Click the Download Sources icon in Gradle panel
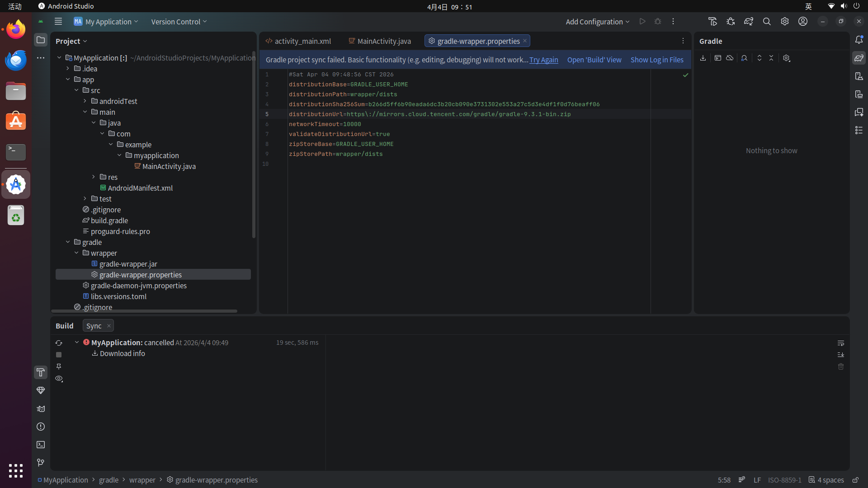868x488 pixels. point(703,58)
